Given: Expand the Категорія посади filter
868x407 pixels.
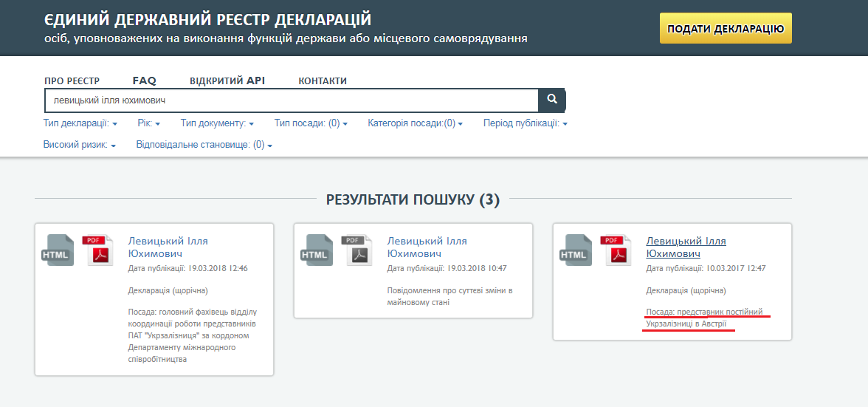Looking at the screenshot, I should [x=415, y=123].
